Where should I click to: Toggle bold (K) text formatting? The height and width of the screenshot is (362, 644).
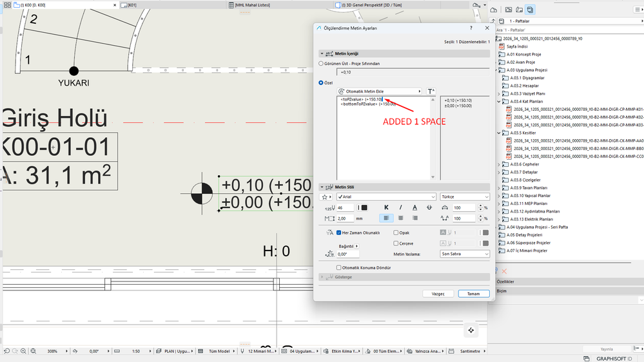click(x=386, y=207)
